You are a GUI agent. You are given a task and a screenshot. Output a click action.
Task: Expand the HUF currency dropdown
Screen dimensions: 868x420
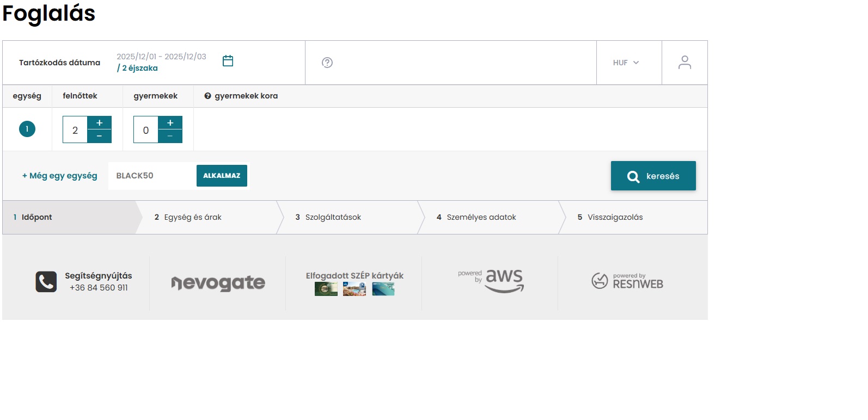coord(626,63)
